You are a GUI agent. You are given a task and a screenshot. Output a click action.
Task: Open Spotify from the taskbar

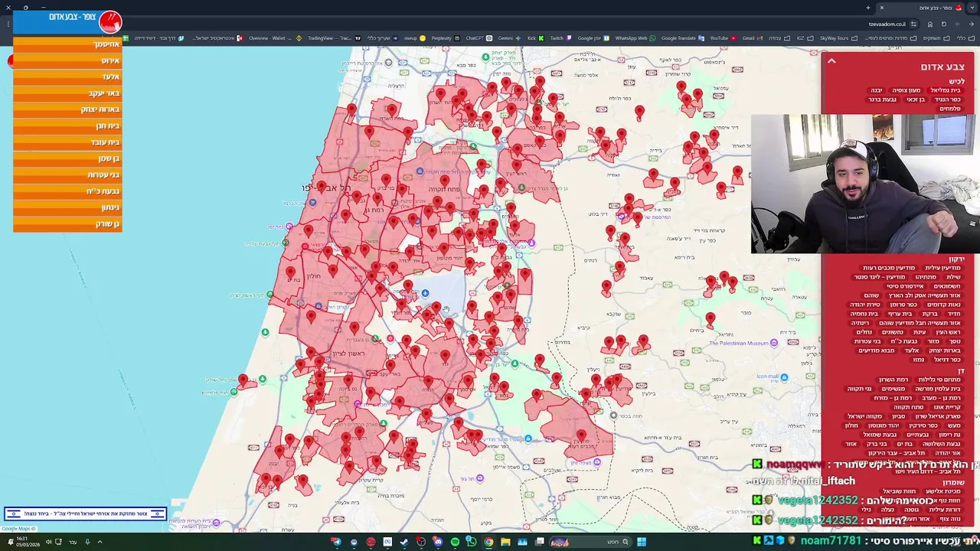click(x=455, y=542)
